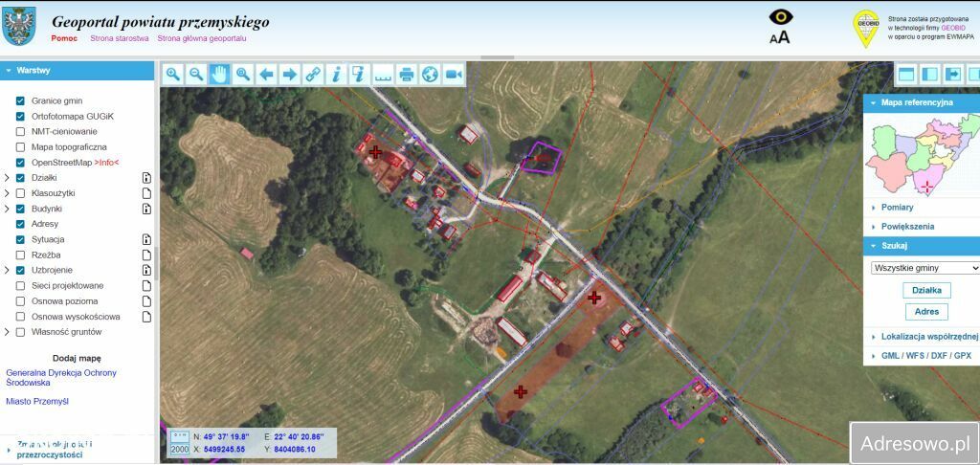Select the zoom in magnifier tool
This screenshot has width=980, height=465.
pyautogui.click(x=173, y=75)
